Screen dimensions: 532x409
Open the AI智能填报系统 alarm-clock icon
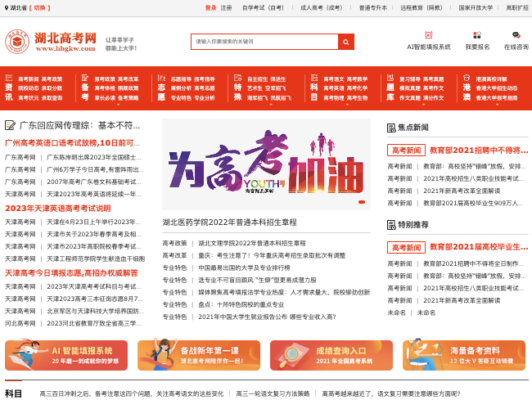(429, 35)
